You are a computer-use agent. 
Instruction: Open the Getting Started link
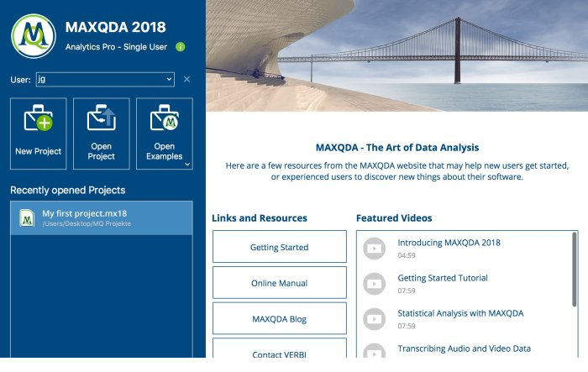(x=279, y=248)
